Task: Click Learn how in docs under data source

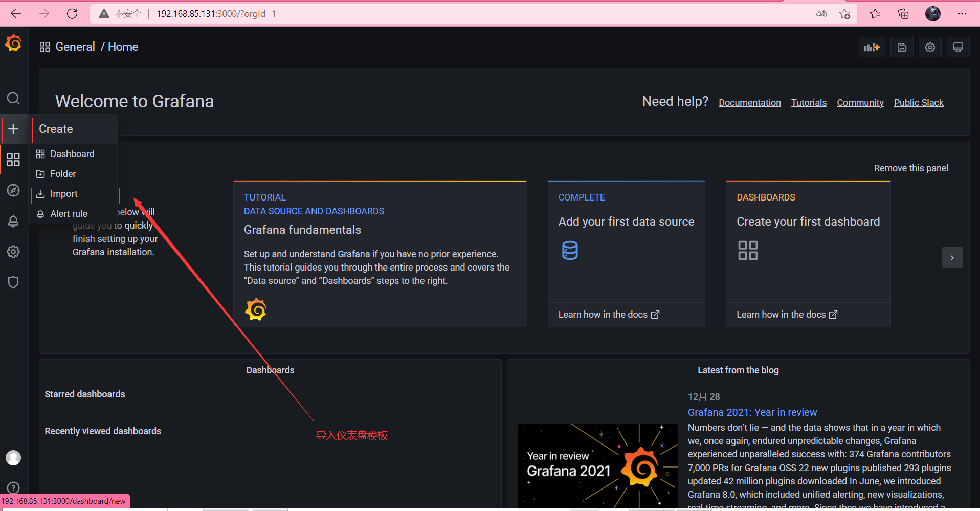Action: click(609, 315)
